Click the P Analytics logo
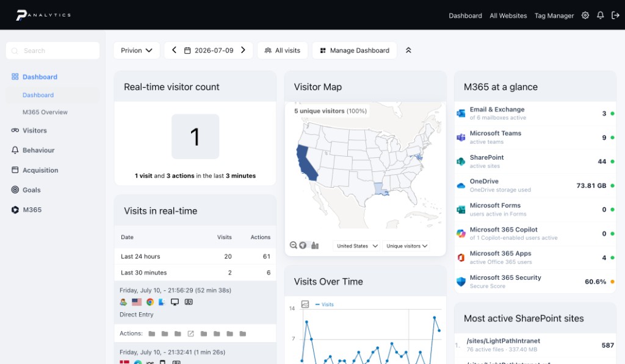This screenshot has height=364, width=625. coord(43,15)
